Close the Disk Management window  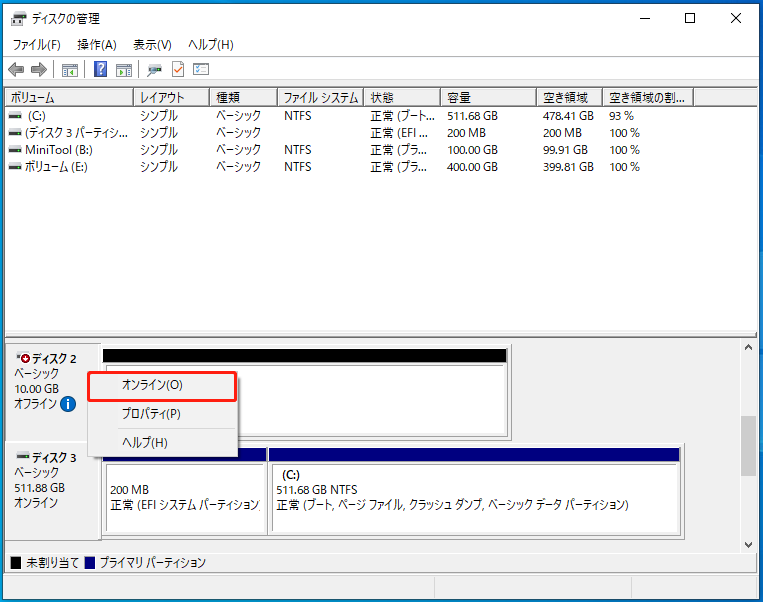(736, 18)
